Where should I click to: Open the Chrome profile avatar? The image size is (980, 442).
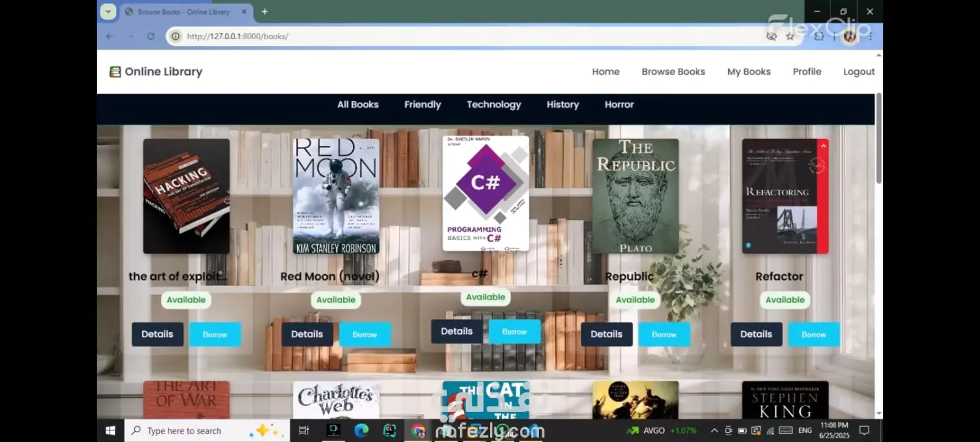[850, 37]
